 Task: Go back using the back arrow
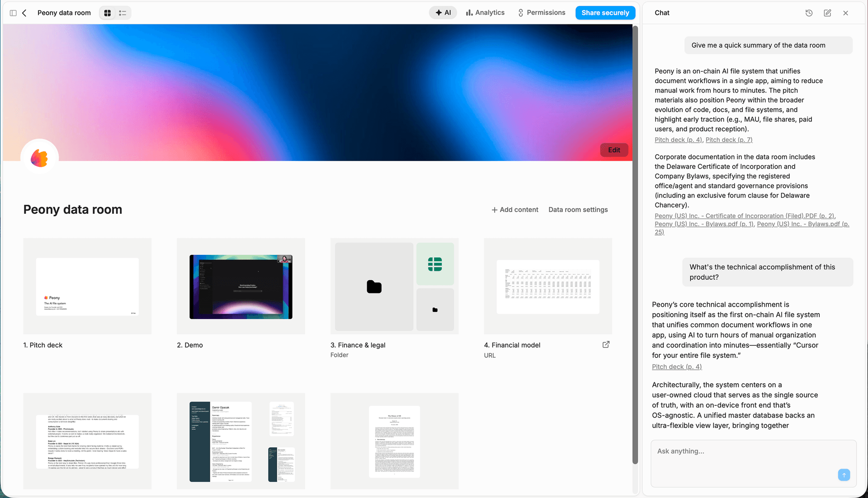click(25, 13)
